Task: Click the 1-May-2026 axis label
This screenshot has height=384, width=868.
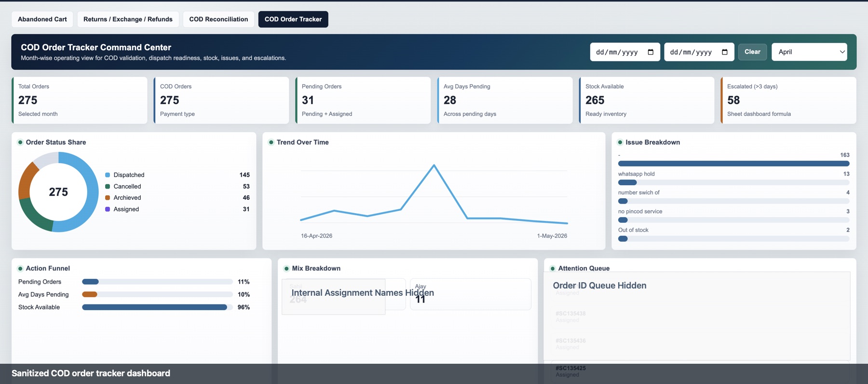Action: [552, 236]
